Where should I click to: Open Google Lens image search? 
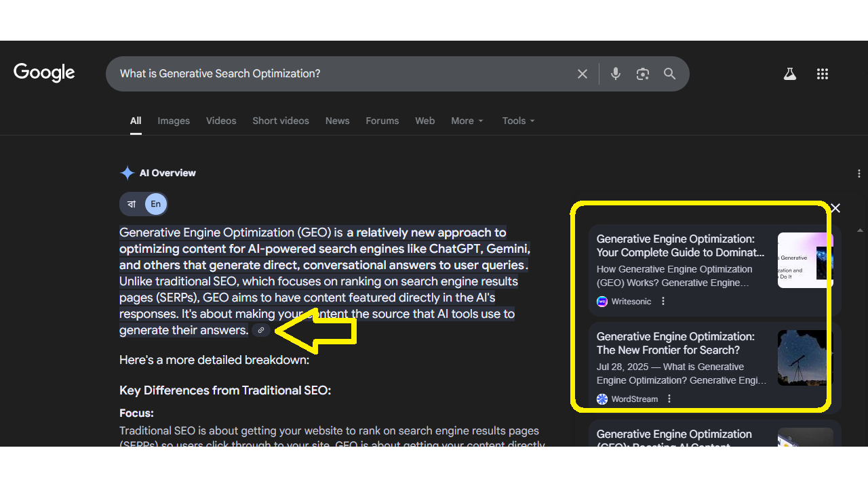(642, 74)
